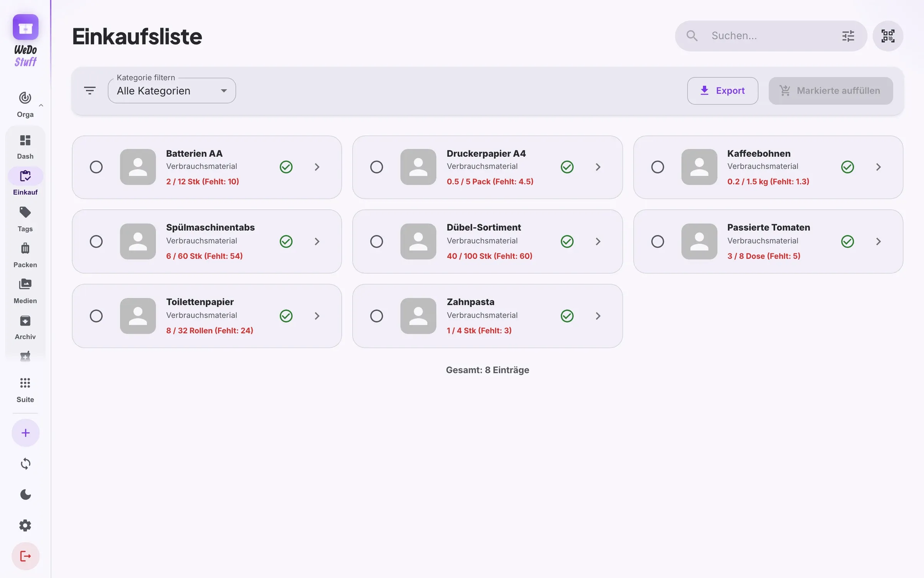This screenshot has width=924, height=578.
Task: Click green check on Passierte Tomaten
Action: (847, 242)
